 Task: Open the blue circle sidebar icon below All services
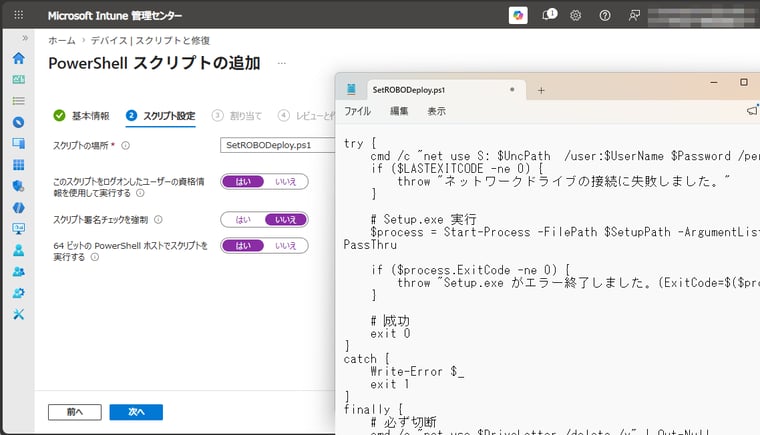pyautogui.click(x=18, y=122)
